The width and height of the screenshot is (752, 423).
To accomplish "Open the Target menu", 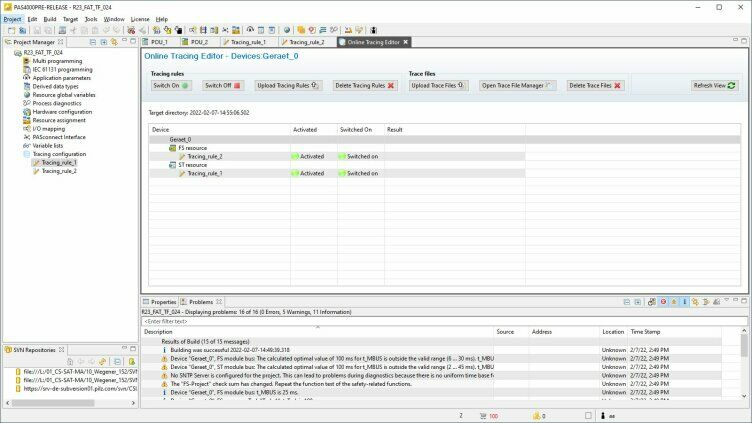I will coord(70,19).
